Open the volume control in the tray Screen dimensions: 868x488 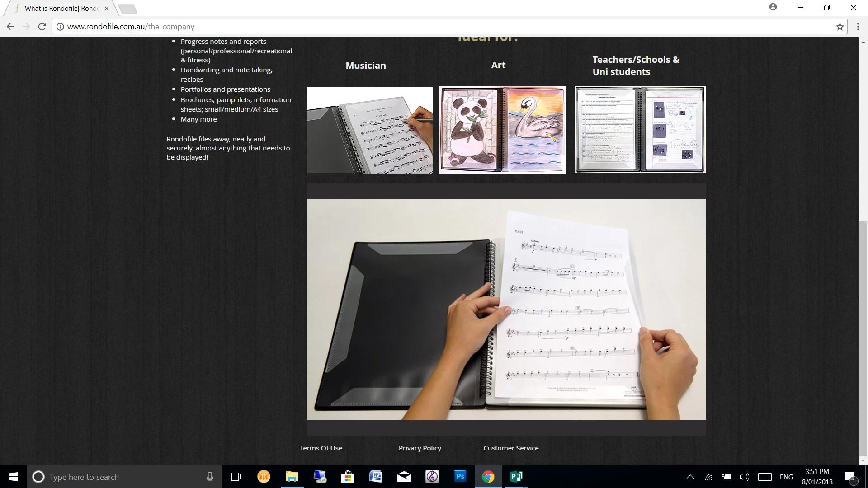744,477
